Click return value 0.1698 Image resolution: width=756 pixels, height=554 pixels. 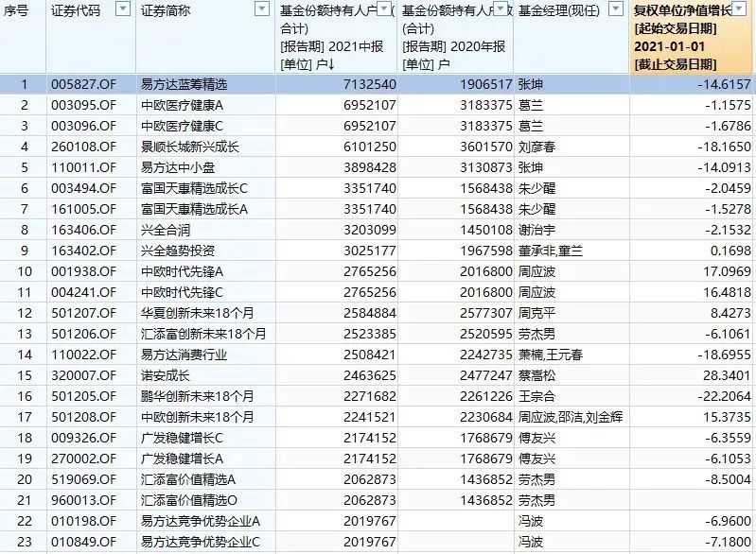click(x=731, y=251)
